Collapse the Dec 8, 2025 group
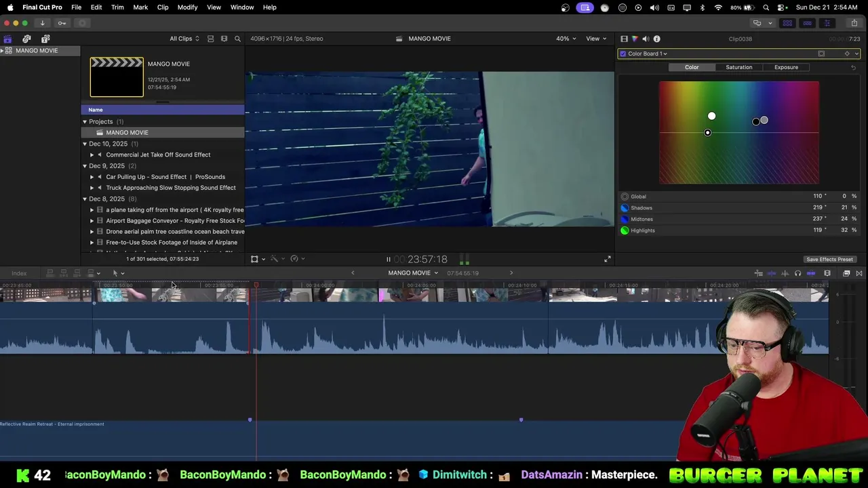The height and width of the screenshot is (488, 868). pyautogui.click(x=85, y=199)
